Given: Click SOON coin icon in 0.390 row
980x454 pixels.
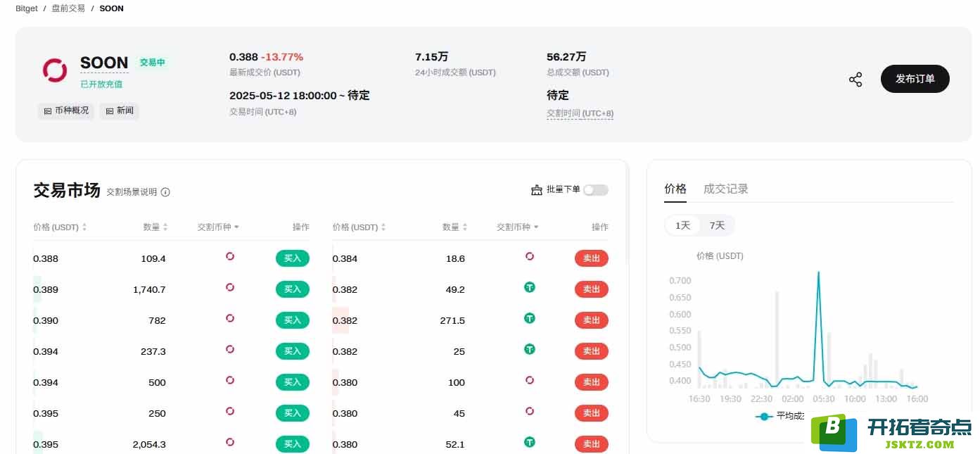Looking at the screenshot, I should 230,318.
